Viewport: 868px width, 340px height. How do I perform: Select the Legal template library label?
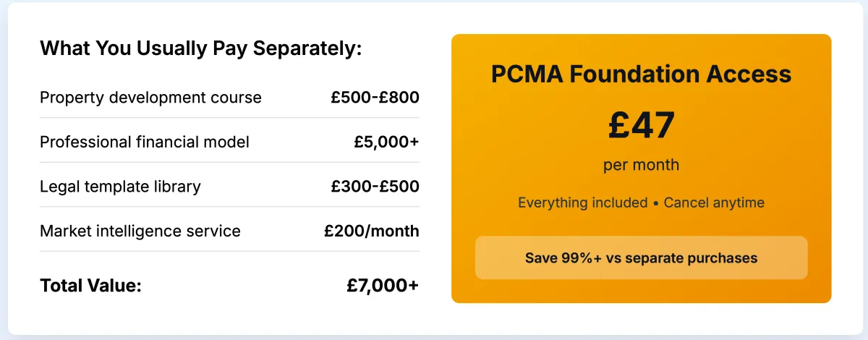tap(120, 187)
